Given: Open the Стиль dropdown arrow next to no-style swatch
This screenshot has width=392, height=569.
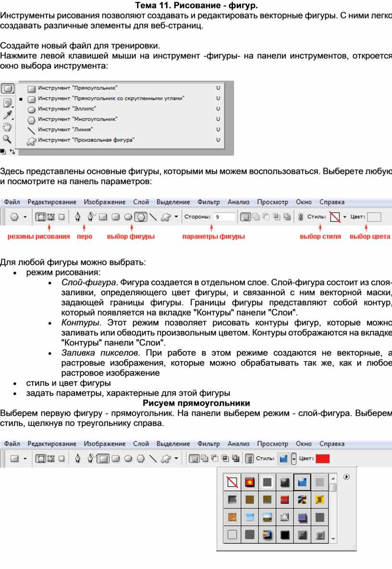Looking at the screenshot, I should coord(344,217).
